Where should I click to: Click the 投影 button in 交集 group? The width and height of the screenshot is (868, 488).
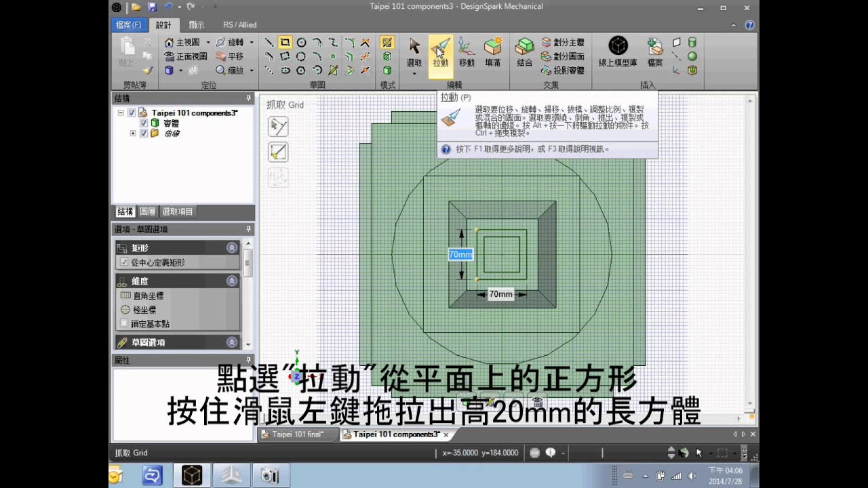pos(563,70)
